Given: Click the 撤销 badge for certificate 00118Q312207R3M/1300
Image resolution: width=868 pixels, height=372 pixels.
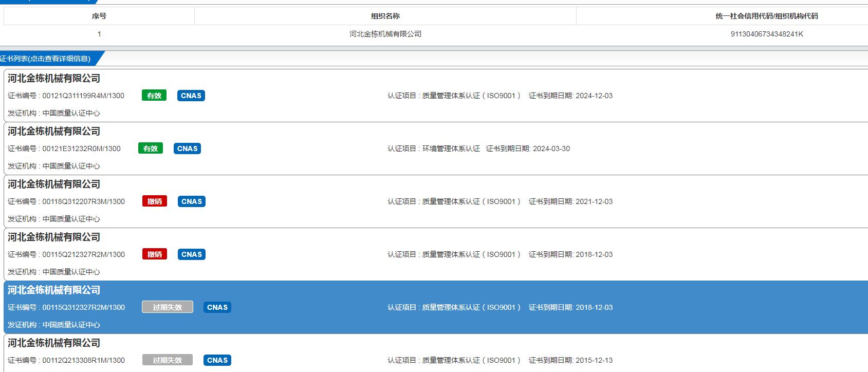Looking at the screenshot, I should click(x=155, y=201).
